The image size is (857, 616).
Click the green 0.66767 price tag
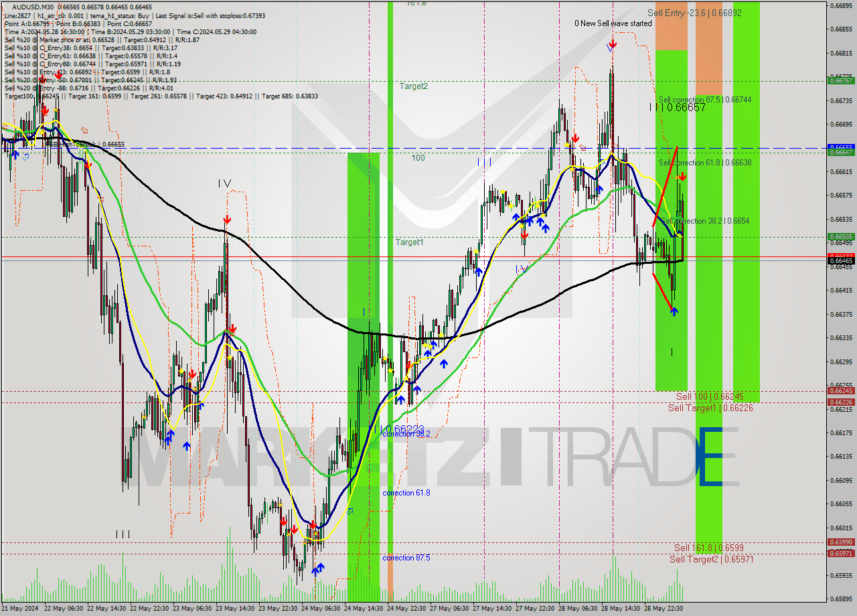click(841, 80)
